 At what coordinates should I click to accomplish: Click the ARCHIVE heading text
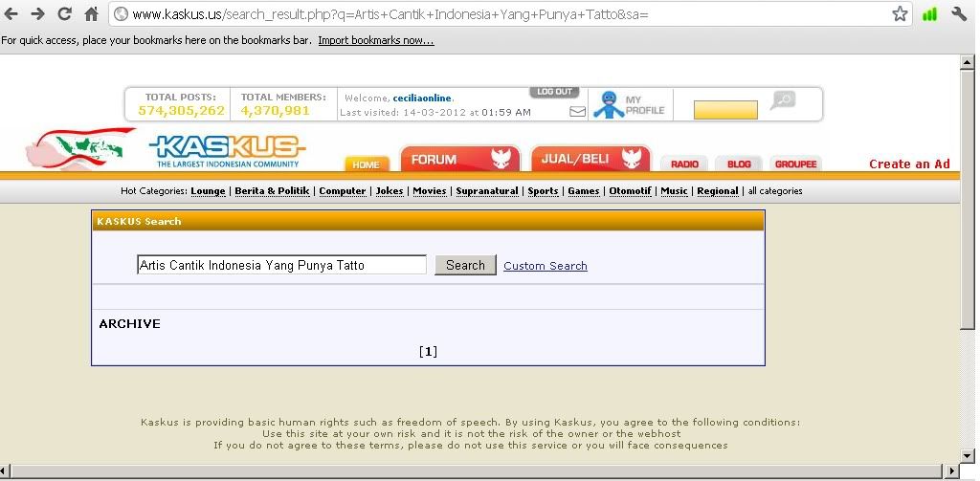coord(129,323)
